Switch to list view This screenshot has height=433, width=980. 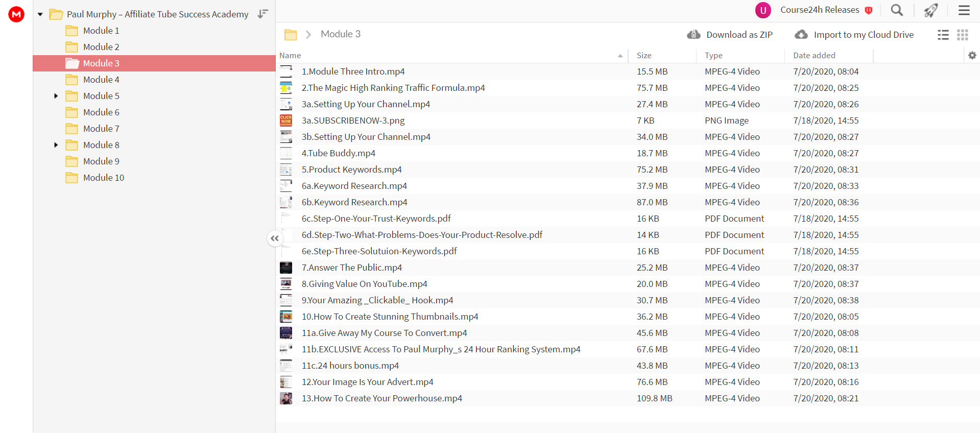click(x=943, y=35)
